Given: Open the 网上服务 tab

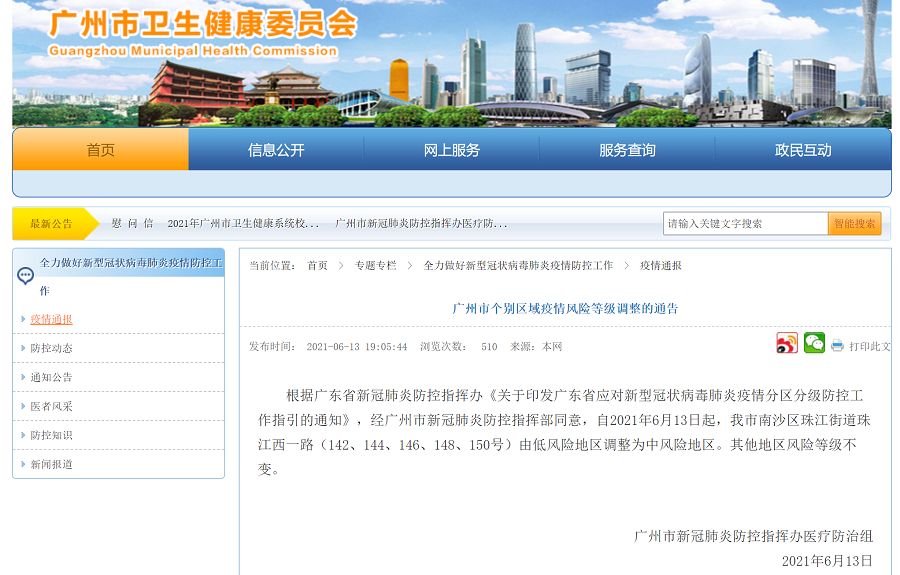Looking at the screenshot, I should click(452, 150).
